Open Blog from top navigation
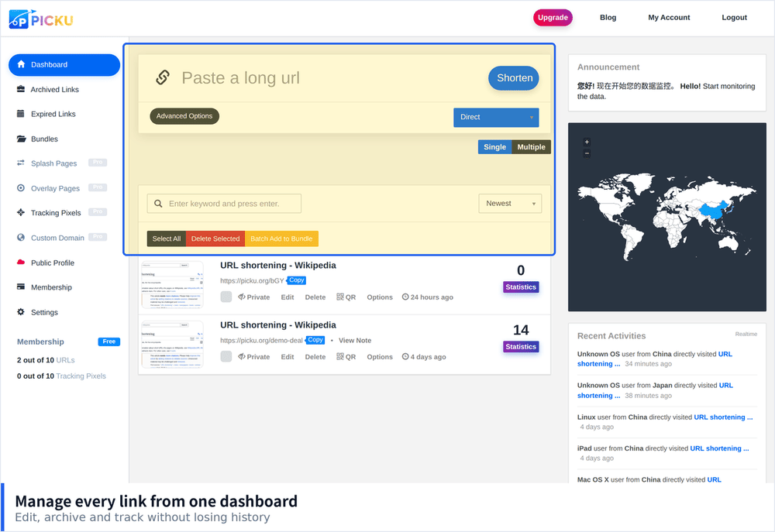The height and width of the screenshot is (532, 775). 608,17
